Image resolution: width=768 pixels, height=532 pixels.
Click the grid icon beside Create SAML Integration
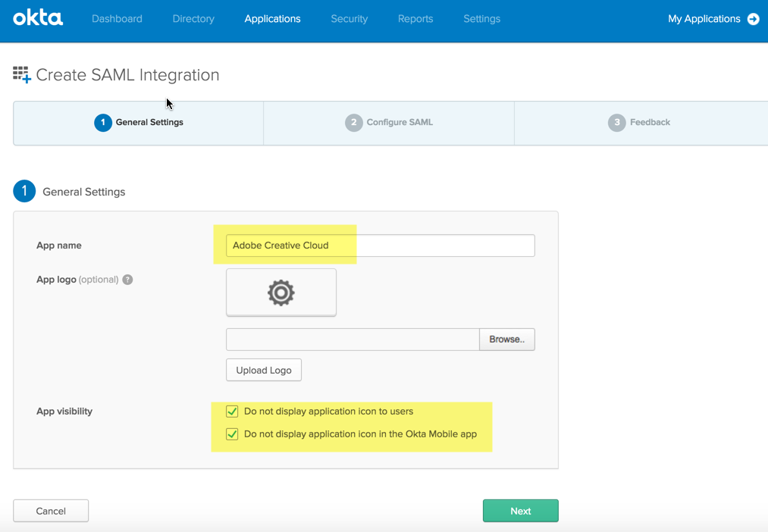[x=20, y=74]
